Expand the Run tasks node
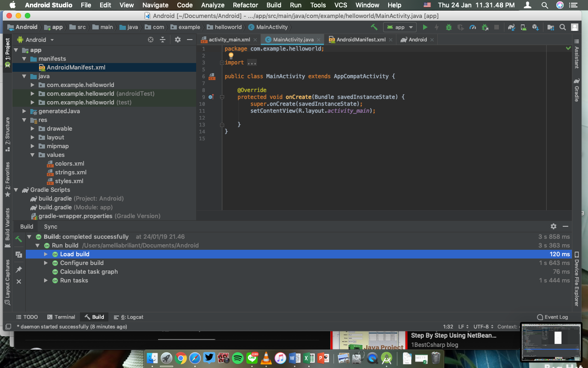The image size is (588, 368). pyautogui.click(x=45, y=281)
